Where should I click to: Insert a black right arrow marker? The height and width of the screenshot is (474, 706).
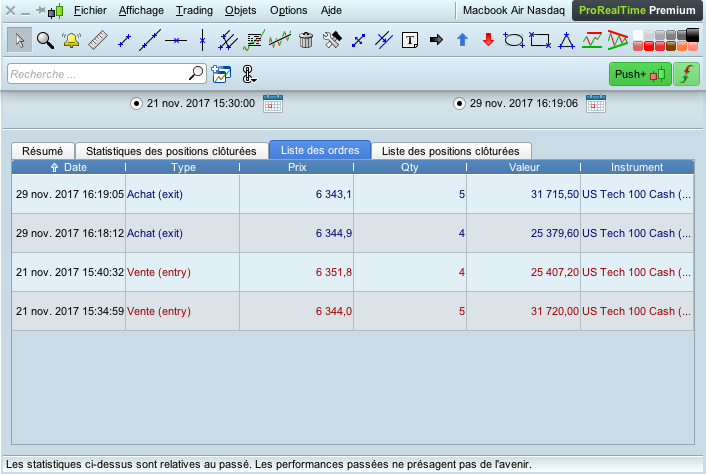436,40
